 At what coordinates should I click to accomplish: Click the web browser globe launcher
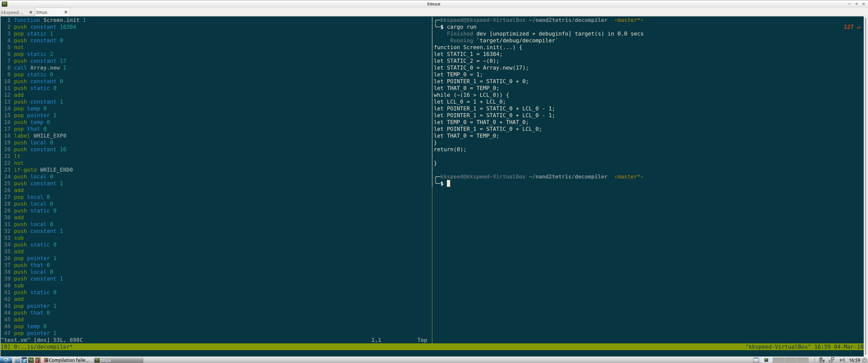[24, 360]
